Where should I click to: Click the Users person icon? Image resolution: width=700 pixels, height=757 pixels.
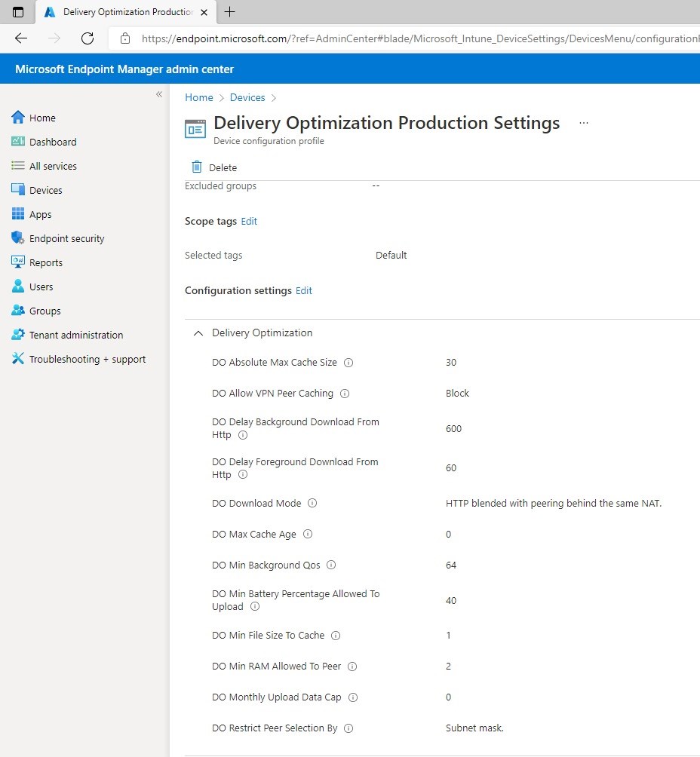18,286
